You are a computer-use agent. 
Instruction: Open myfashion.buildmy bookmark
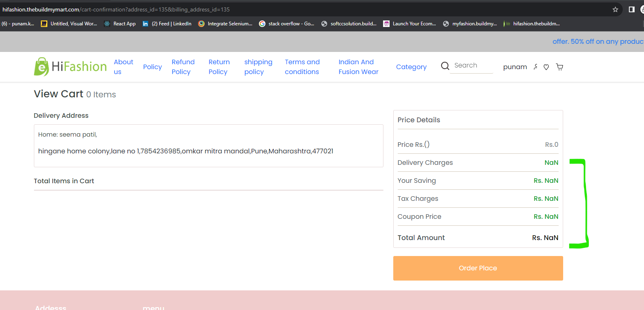pos(470,24)
